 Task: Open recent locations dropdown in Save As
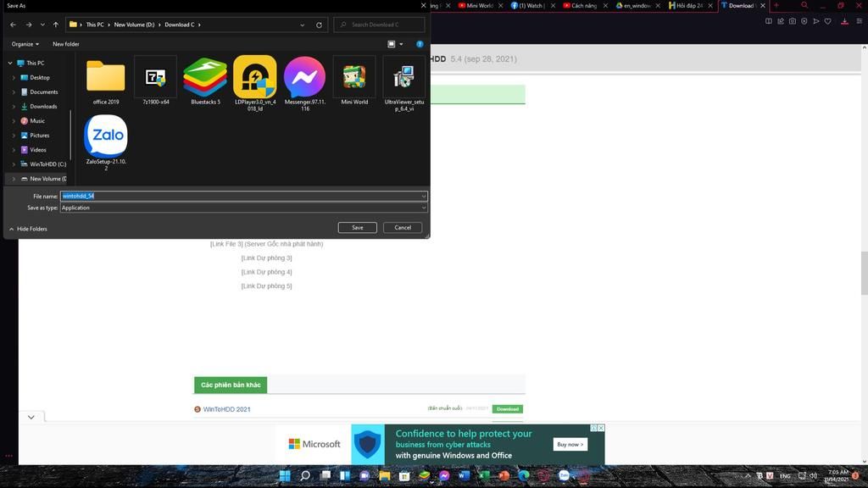(x=42, y=25)
